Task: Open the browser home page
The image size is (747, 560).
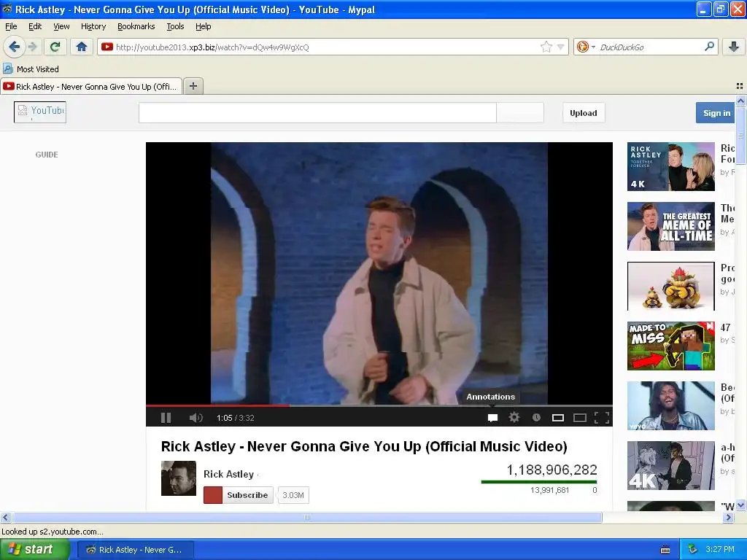Action: tap(82, 47)
